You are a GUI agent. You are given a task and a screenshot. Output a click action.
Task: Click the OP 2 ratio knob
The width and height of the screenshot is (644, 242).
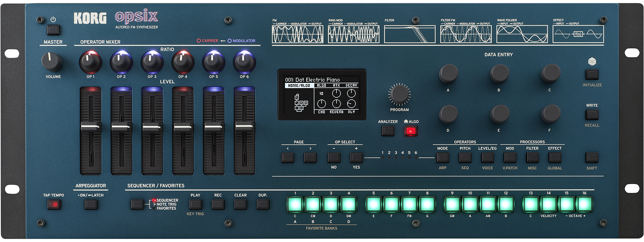(x=121, y=62)
